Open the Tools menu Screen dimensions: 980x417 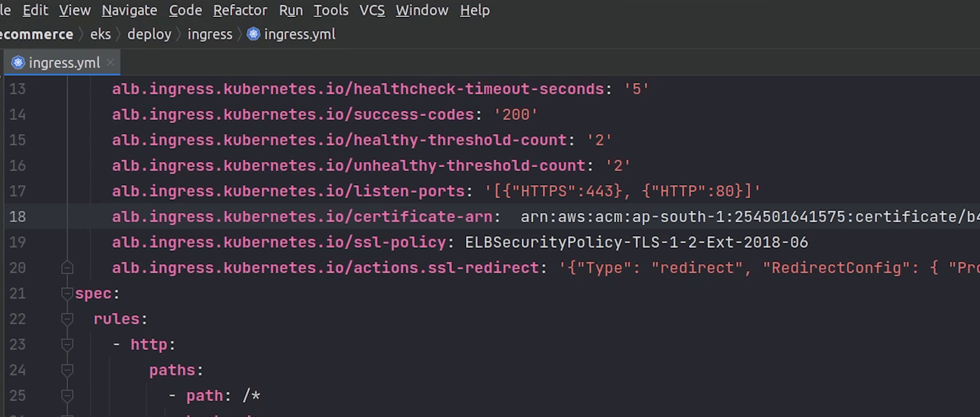pyautogui.click(x=331, y=10)
